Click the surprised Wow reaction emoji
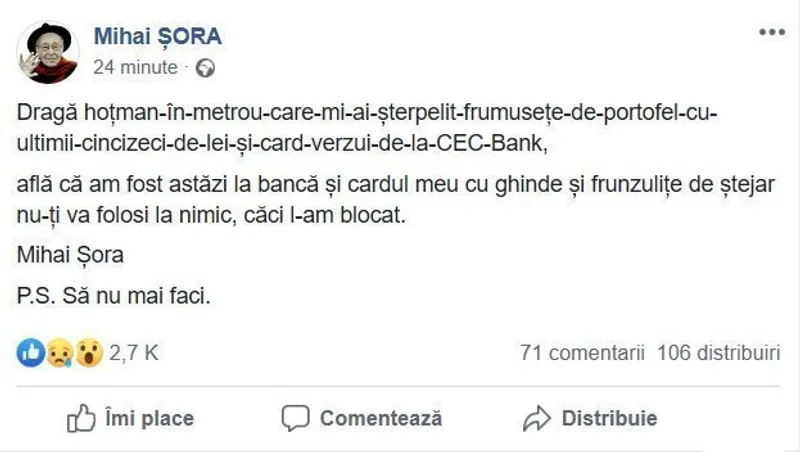 pos(88,352)
